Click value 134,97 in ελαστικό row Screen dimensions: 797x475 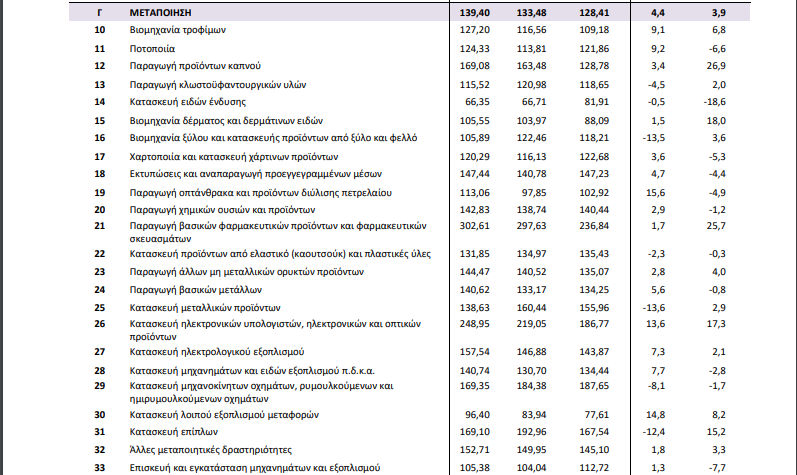coord(532,254)
